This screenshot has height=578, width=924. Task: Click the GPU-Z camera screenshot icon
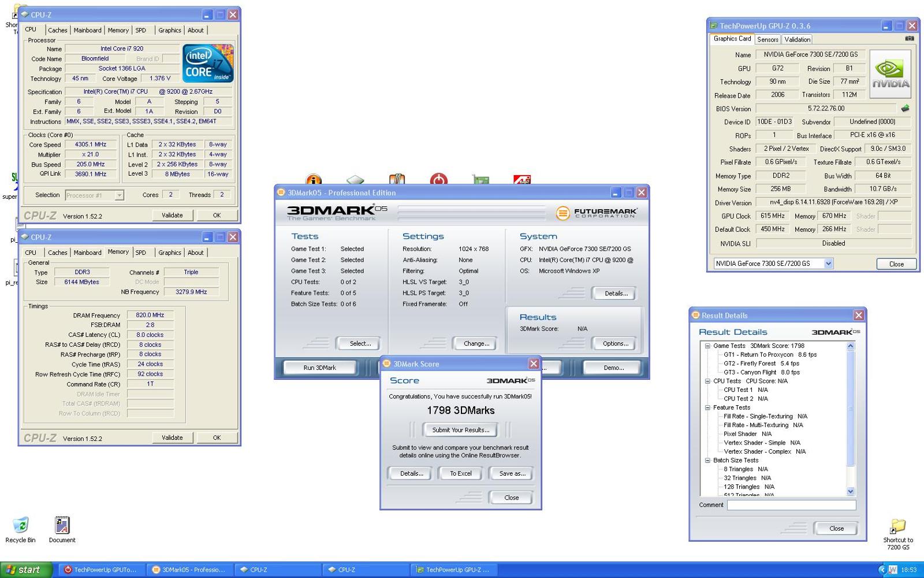click(x=909, y=38)
